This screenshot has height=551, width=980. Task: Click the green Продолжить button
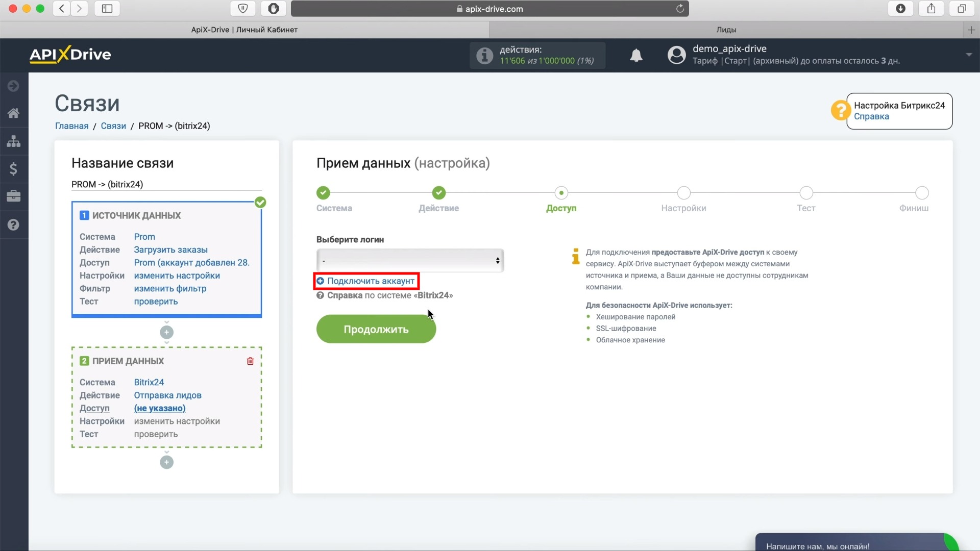376,329
